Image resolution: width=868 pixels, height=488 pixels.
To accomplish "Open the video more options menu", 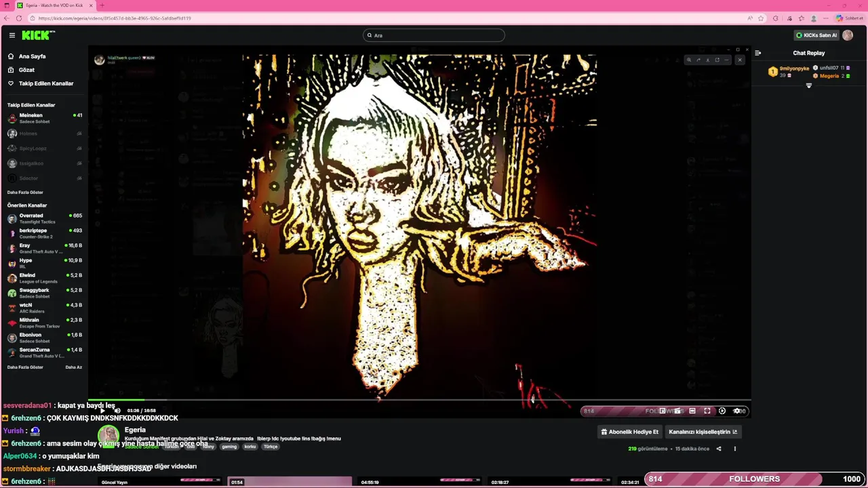I will coord(734,449).
